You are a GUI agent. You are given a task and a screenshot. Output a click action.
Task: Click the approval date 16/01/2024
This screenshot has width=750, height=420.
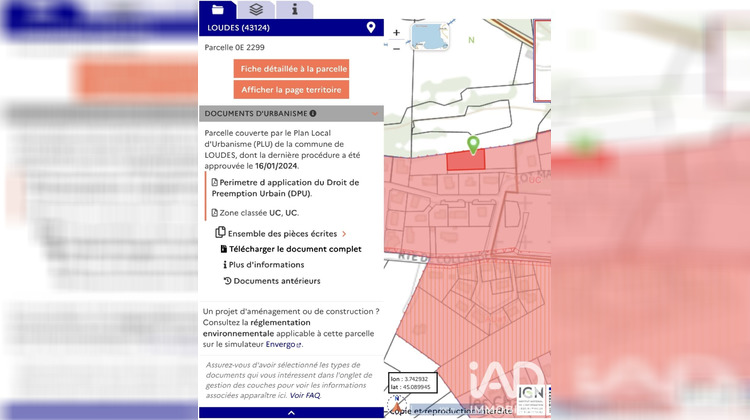point(276,166)
